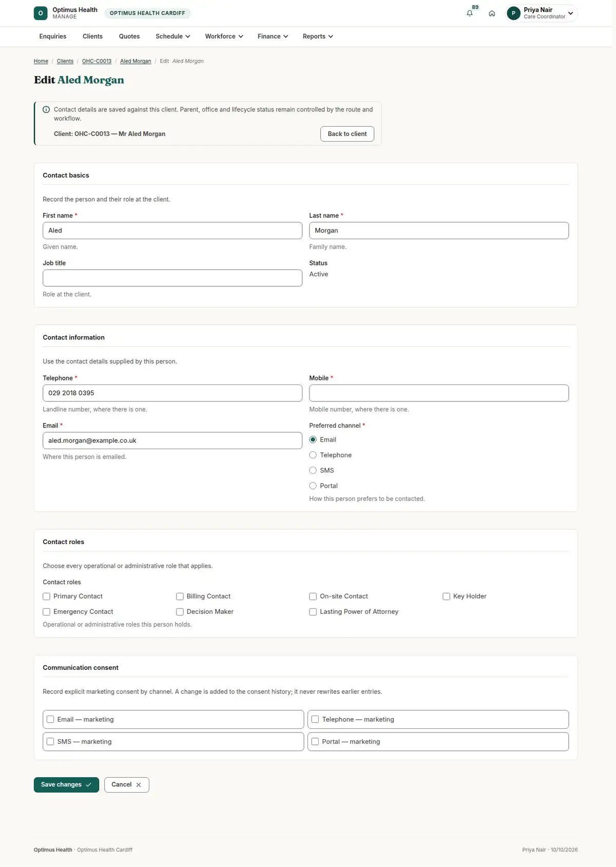Click the info icon in notice banner
The height and width of the screenshot is (867, 616).
[46, 109]
